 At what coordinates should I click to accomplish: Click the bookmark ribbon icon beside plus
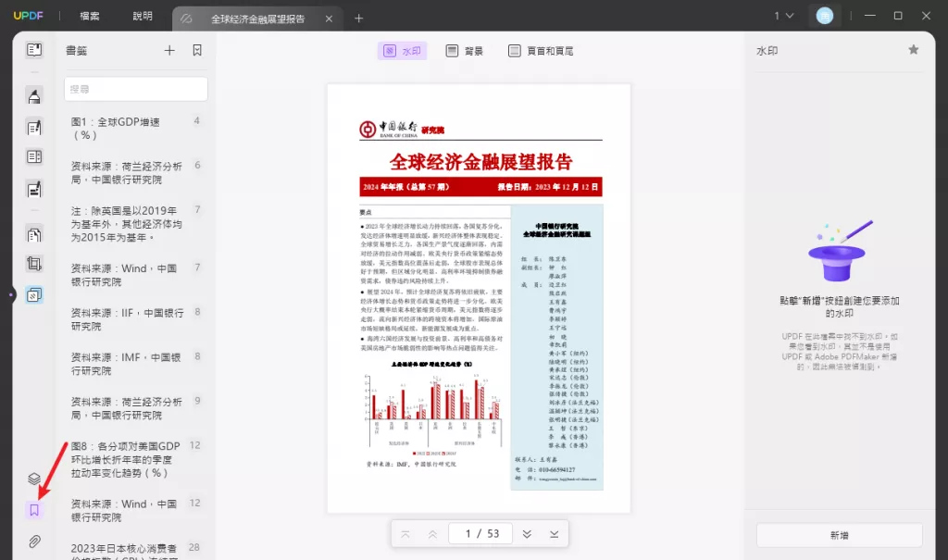coord(197,51)
